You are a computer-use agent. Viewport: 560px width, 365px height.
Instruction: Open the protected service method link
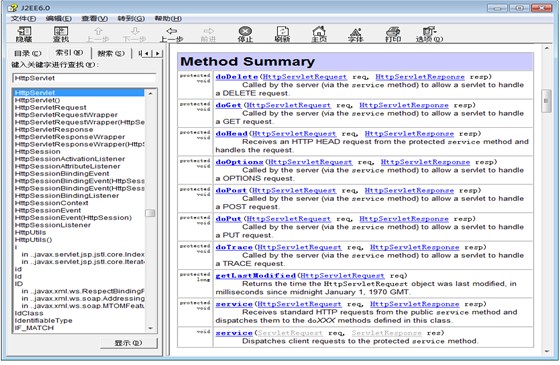coord(234,304)
